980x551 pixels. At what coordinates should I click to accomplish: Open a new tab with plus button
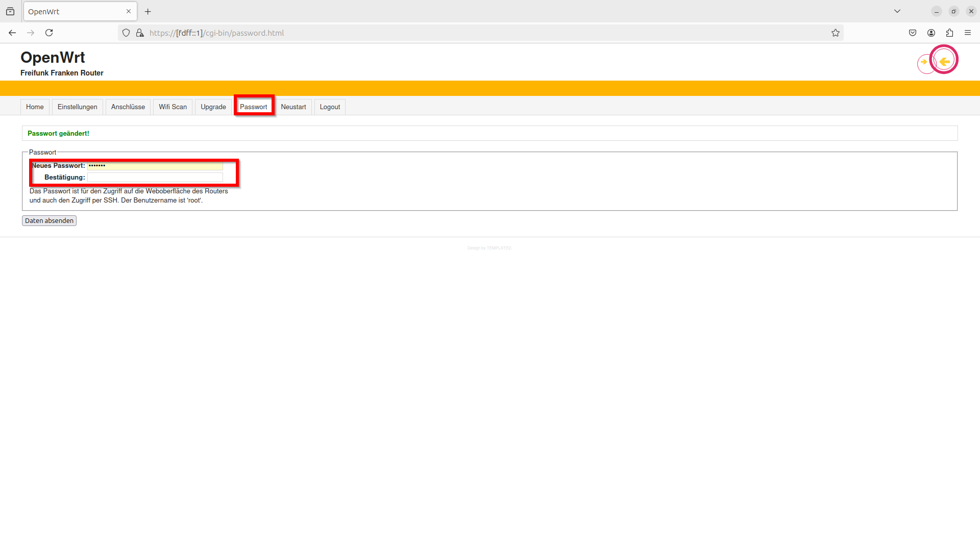click(x=148, y=11)
